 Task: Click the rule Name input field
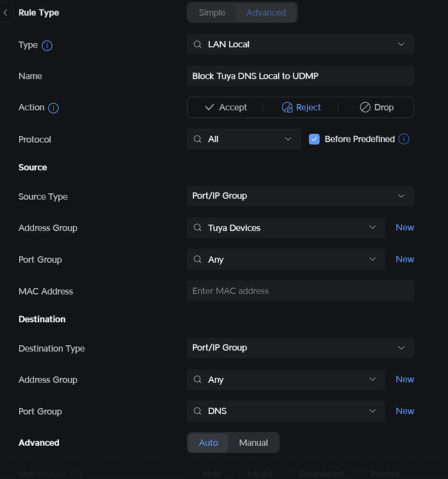coord(301,76)
